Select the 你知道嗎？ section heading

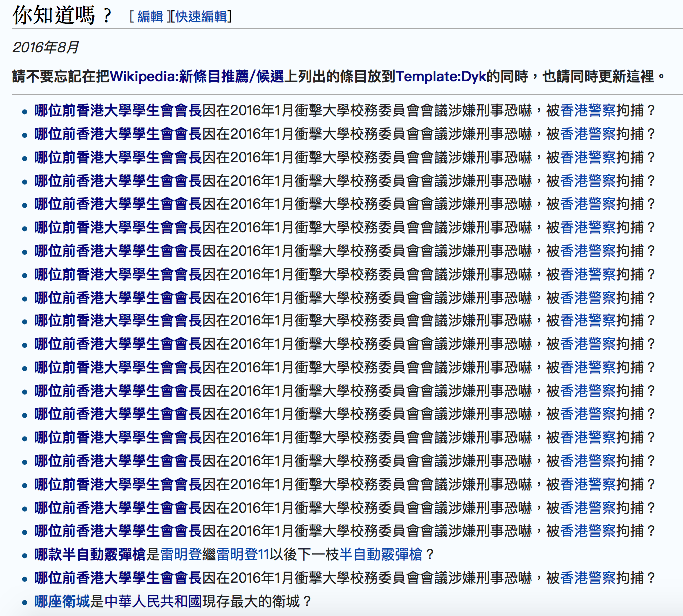tap(63, 15)
